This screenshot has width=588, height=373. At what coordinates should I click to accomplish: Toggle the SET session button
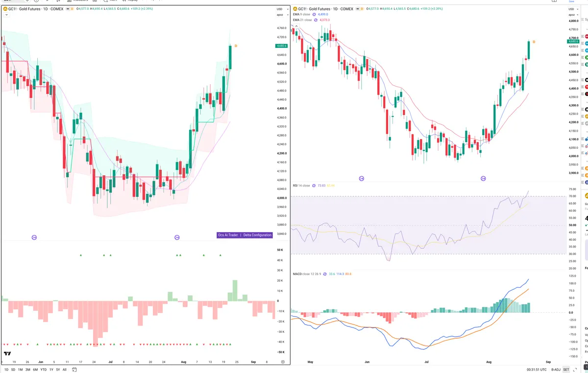(566, 370)
